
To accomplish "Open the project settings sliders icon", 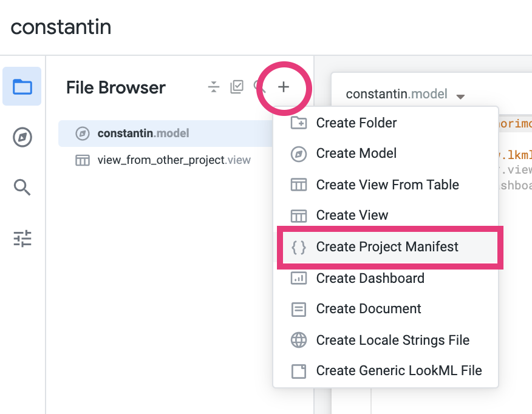I will pyautogui.click(x=22, y=239).
